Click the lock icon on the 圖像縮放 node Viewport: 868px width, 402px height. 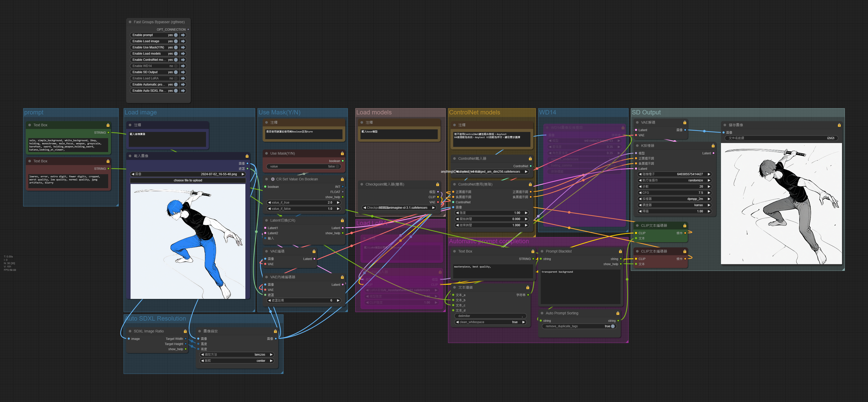click(275, 331)
